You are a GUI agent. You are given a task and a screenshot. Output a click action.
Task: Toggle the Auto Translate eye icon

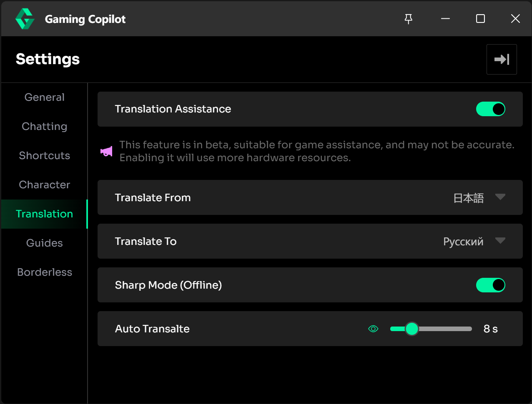coord(373,329)
